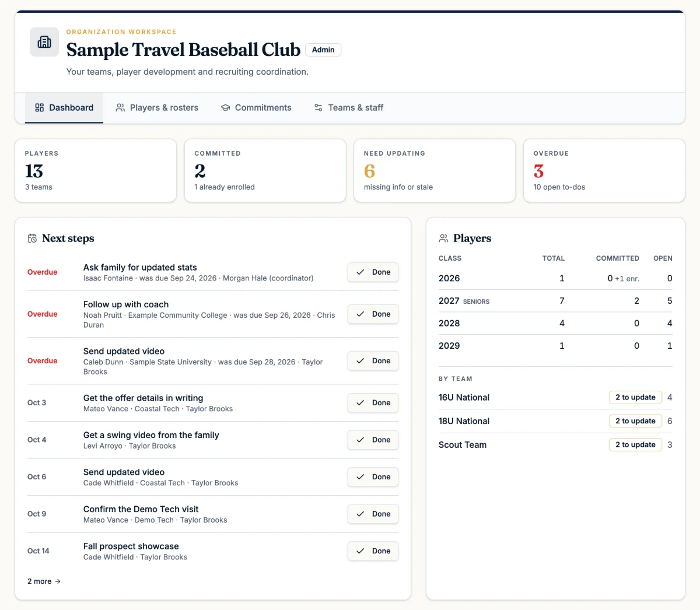Viewport: 700px width, 610px height.
Task: Click 'Confirm the Demo Tech visit' title
Action: [x=141, y=509]
